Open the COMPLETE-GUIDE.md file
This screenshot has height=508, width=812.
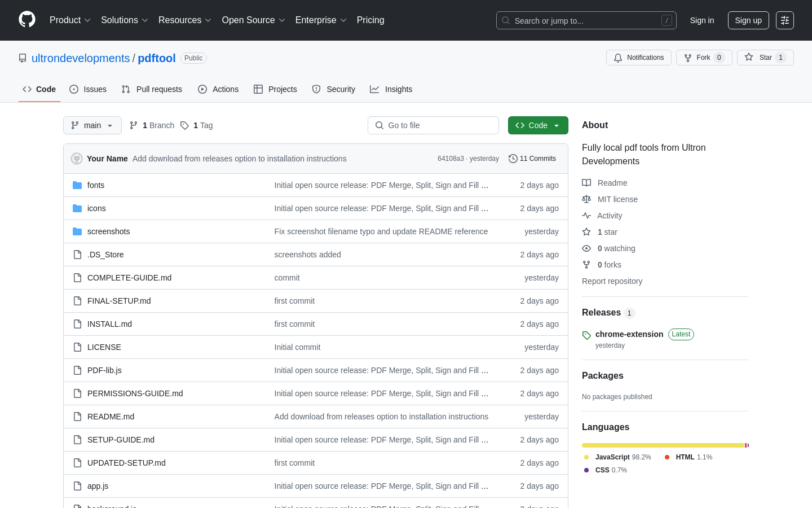click(129, 278)
